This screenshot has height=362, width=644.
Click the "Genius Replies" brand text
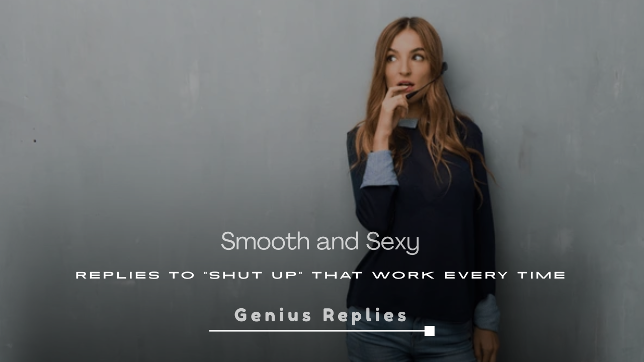click(320, 315)
